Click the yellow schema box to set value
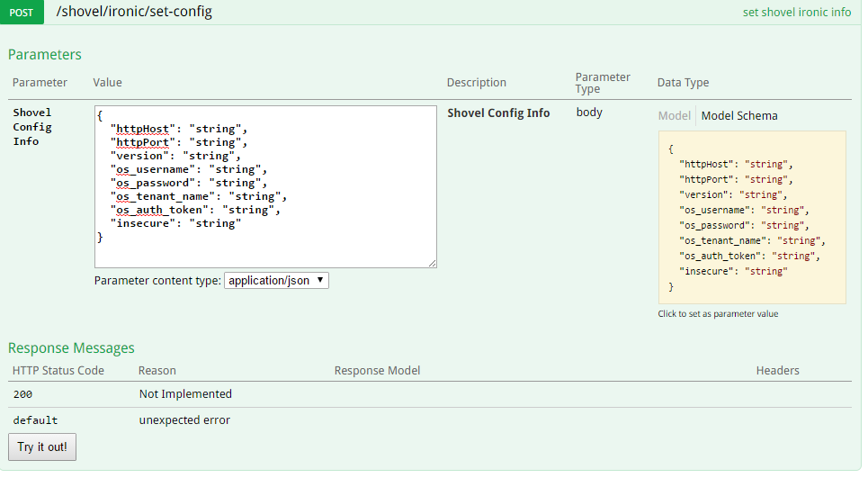Viewport: 868px width, 478px height. tap(752, 216)
